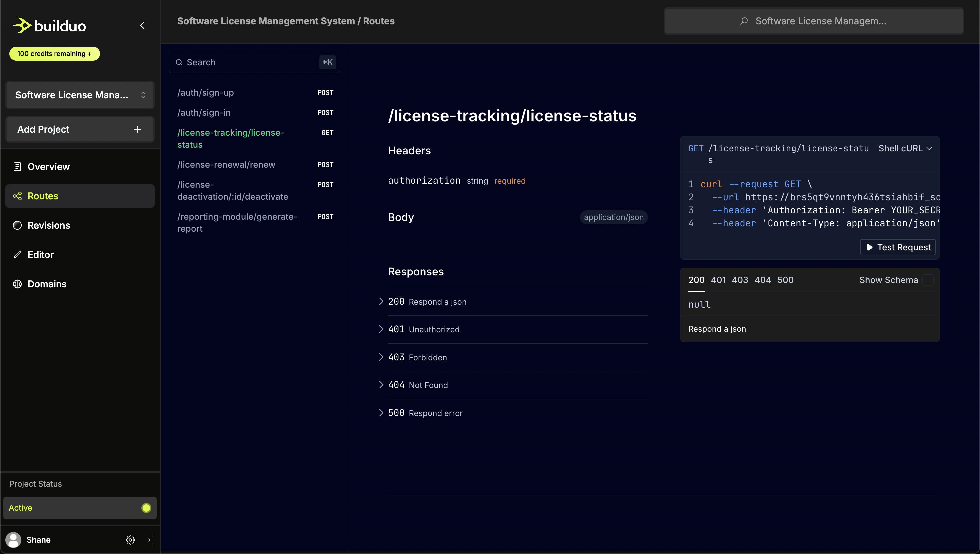
Task: Click the Test Request button
Action: (898, 247)
